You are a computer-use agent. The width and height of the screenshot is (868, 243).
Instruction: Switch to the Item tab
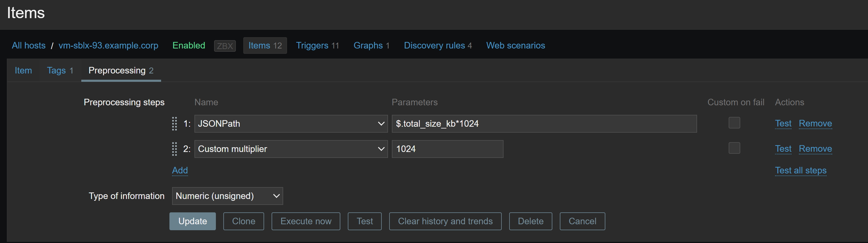pos(23,70)
